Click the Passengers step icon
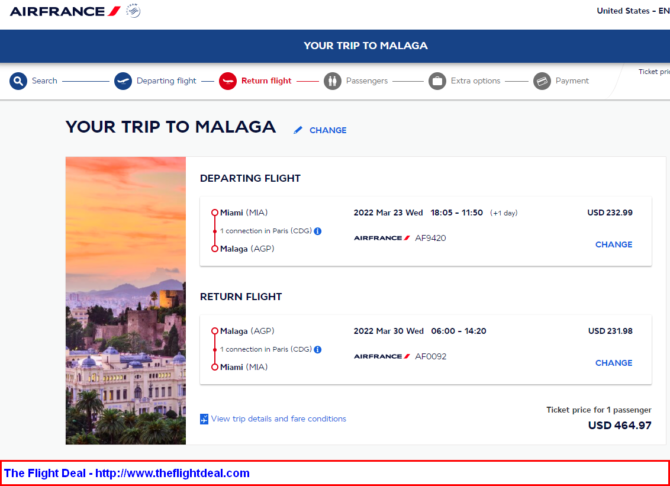This screenshot has width=670, height=486. pos(332,81)
